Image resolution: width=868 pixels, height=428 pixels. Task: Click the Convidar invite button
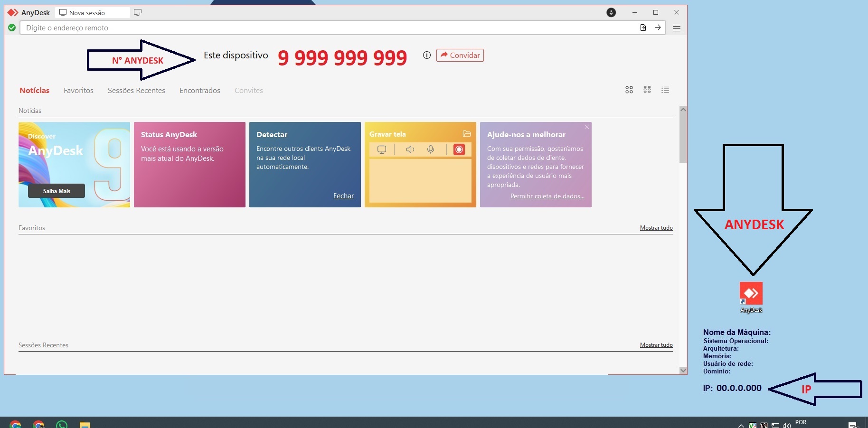tap(460, 55)
